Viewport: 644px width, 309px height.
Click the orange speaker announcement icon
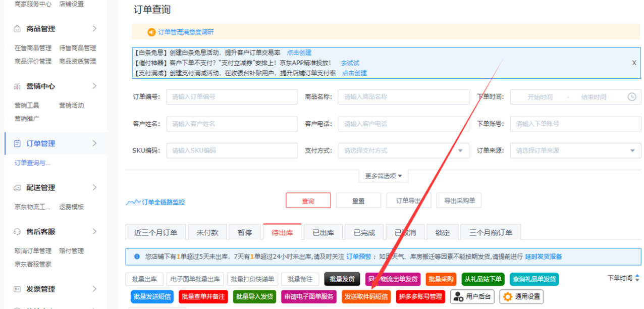[x=151, y=32]
